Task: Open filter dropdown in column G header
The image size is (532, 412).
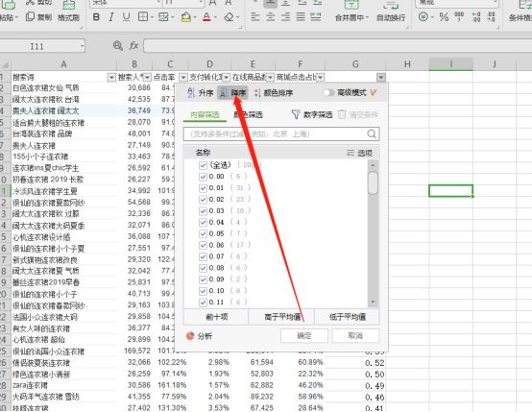Action: click(381, 78)
